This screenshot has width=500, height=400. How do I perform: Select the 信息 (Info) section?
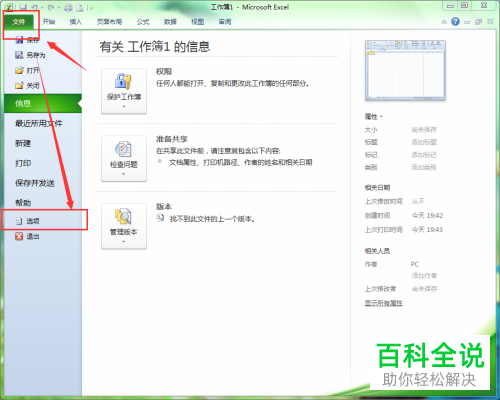coord(43,103)
